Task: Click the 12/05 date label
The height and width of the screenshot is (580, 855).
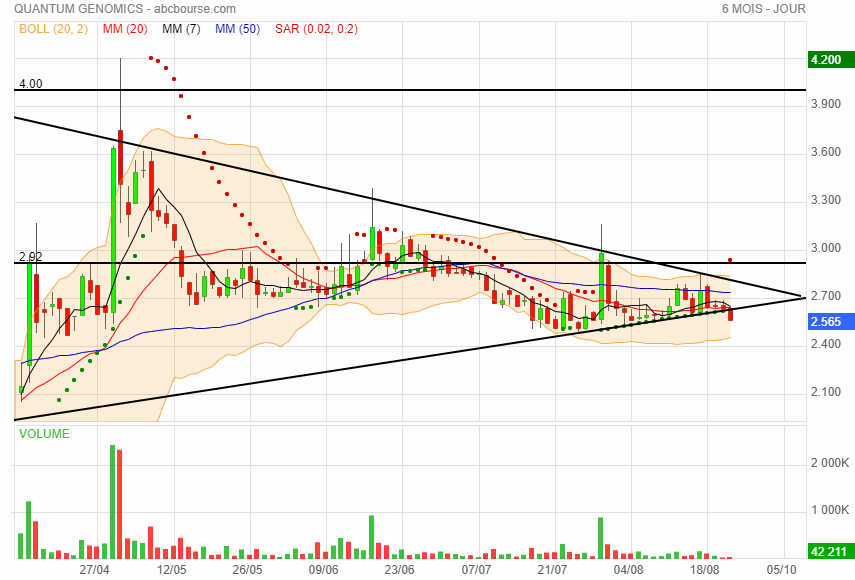Action: click(171, 570)
